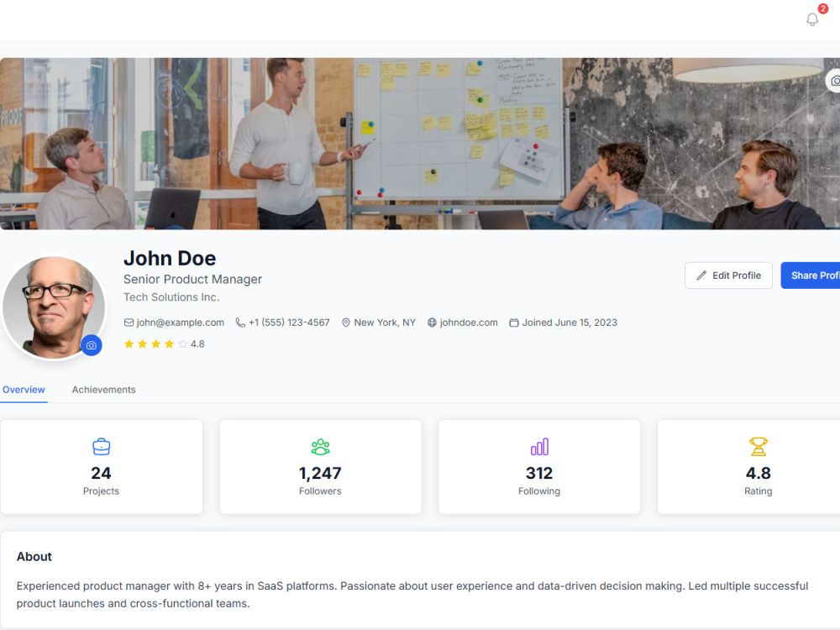840x630 pixels.
Task: Click the phone number +1 (555) 123-4567
Action: click(289, 323)
